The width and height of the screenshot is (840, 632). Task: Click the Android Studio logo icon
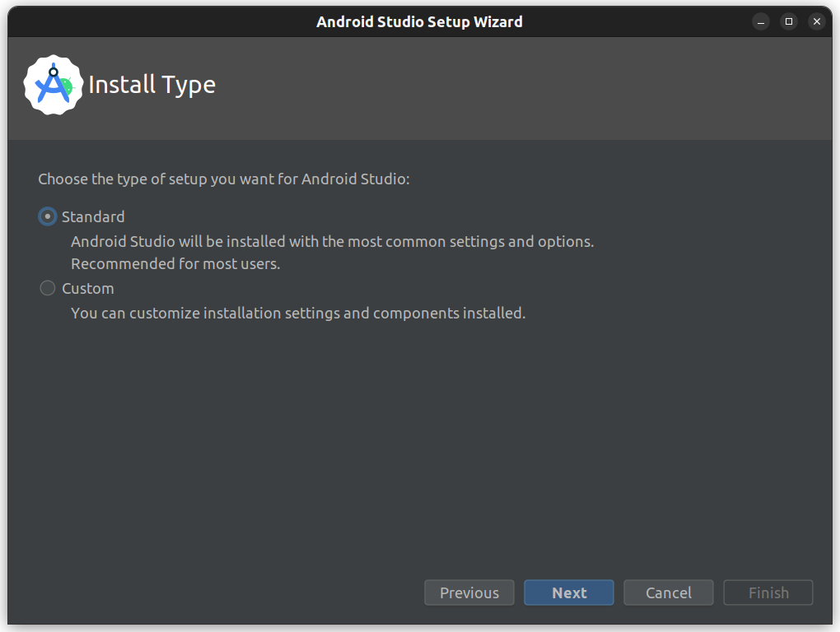pos(53,85)
